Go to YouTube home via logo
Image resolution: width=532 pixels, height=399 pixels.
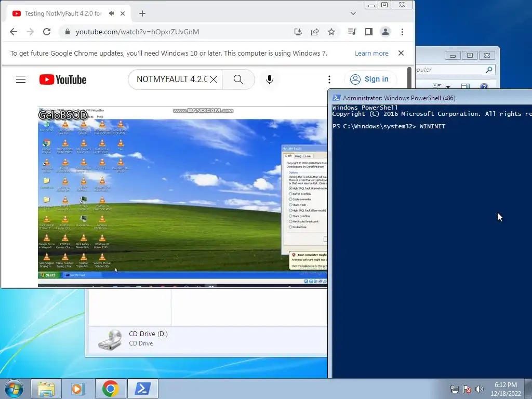[63, 79]
